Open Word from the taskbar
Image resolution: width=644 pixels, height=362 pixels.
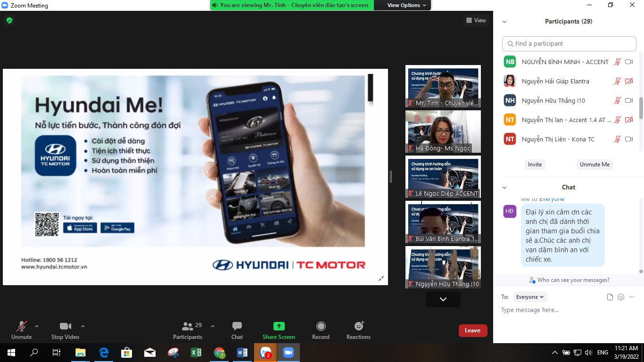tap(242, 353)
